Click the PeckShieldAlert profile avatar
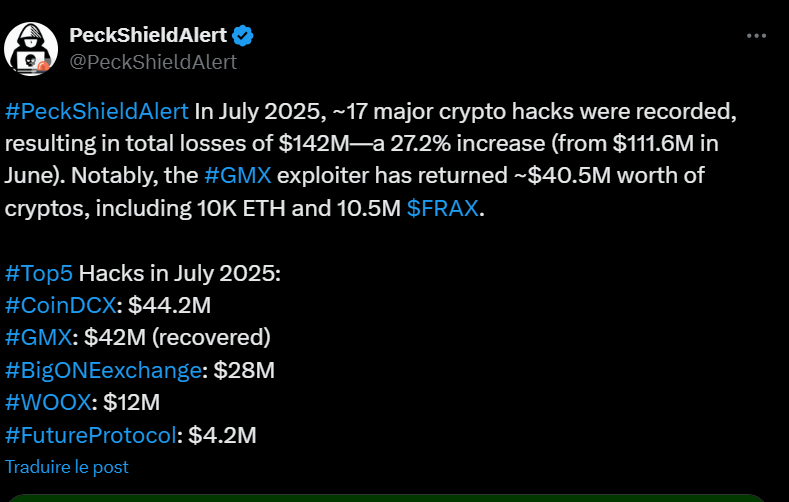 [31, 48]
